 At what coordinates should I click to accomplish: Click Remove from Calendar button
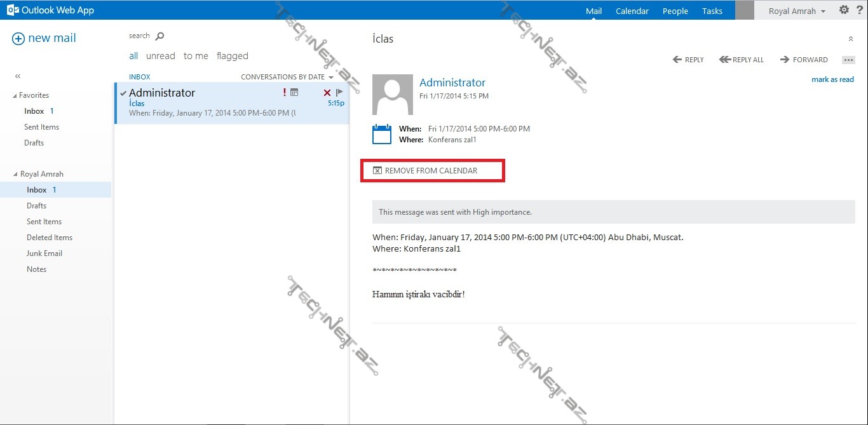coord(425,171)
